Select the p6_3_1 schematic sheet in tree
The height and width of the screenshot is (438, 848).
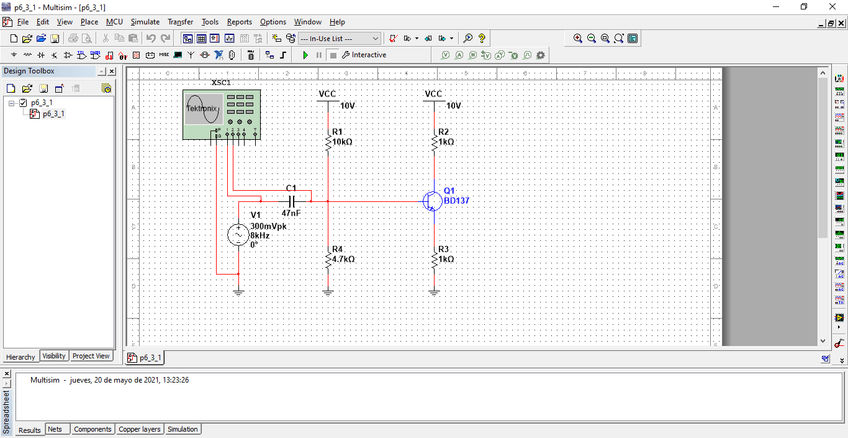53,114
